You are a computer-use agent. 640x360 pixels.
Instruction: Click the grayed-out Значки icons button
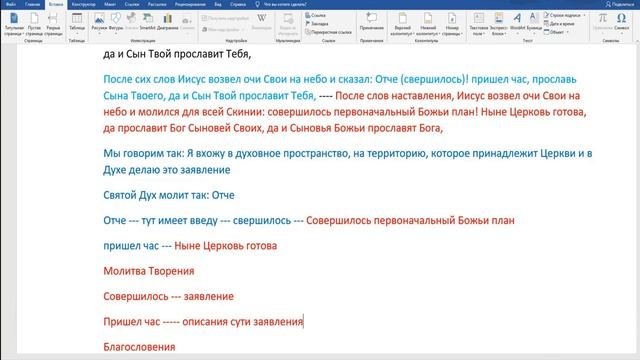click(131, 22)
